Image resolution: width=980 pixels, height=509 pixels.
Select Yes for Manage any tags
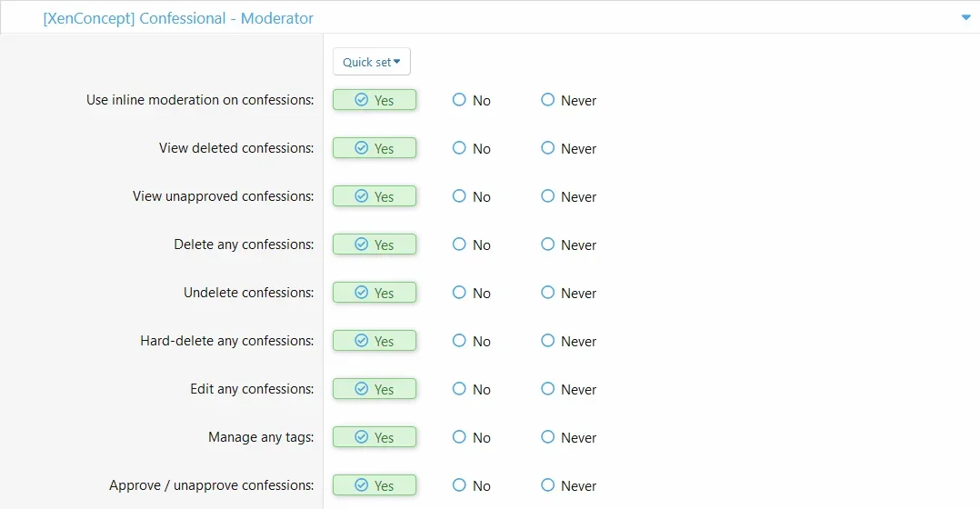tap(375, 436)
